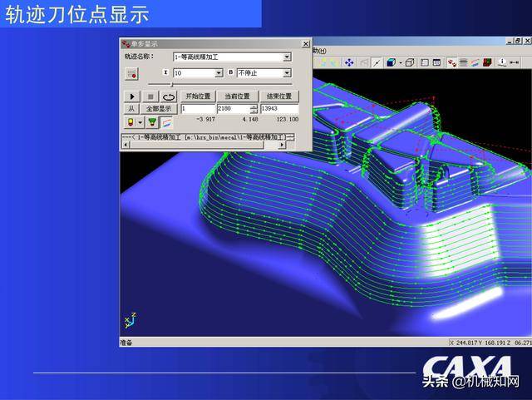Open dropdown arrow beside traffic light icon
Viewport: 532px width, 400px height.
pyautogui.click(x=140, y=121)
